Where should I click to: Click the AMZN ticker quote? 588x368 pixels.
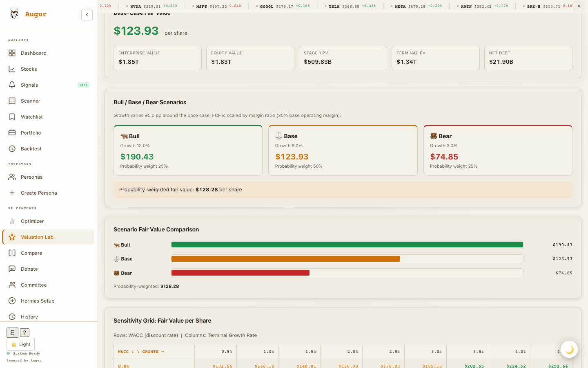tap(482, 6)
